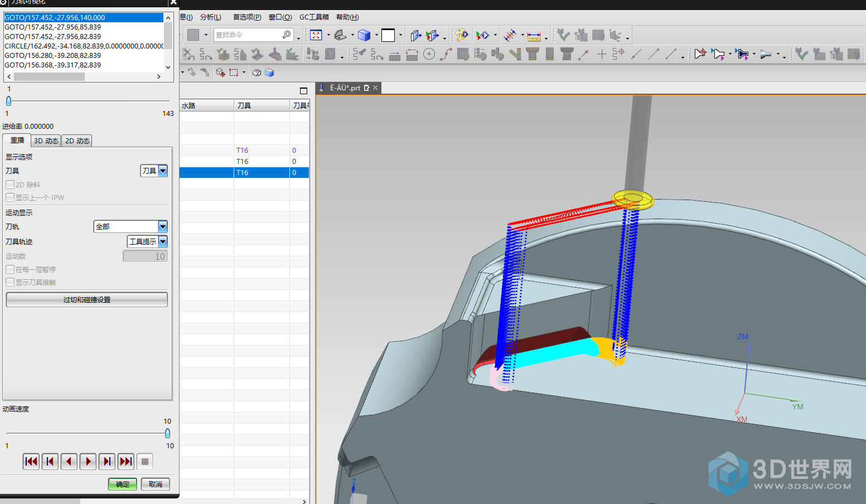Expand dropdown arrow next to Fit view icon

(328, 35)
